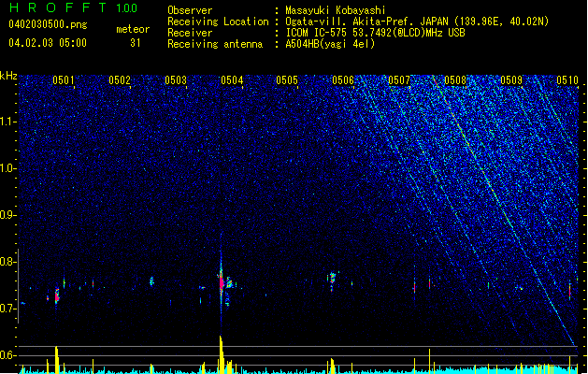Viewport: 588px width, 374px height.
Task: Select the filename 0402030500.png
Action: point(48,24)
